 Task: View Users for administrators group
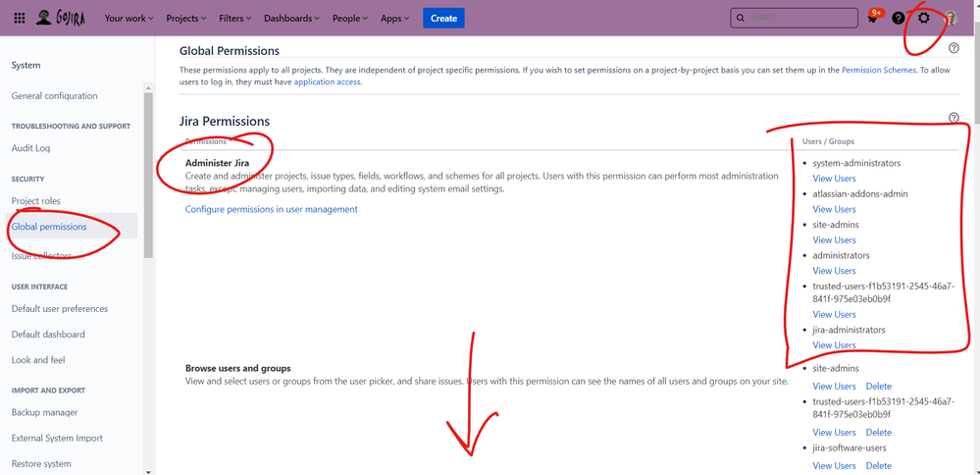(x=834, y=271)
